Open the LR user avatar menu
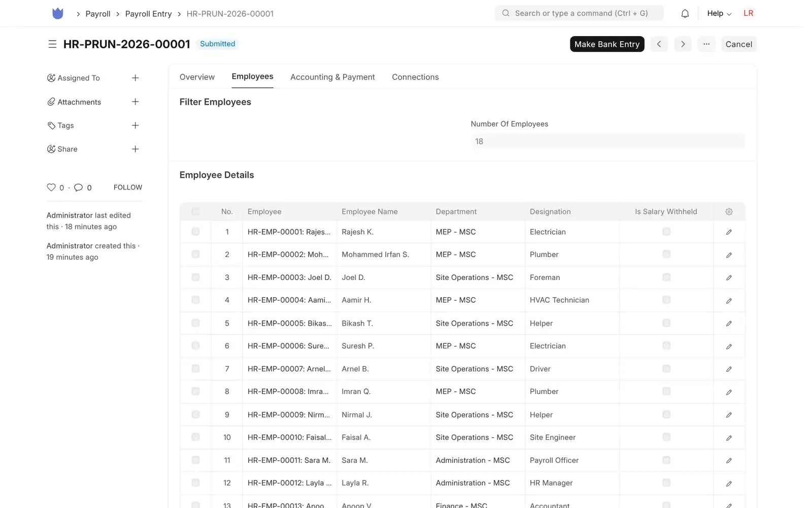The width and height of the screenshot is (812, 508). [748, 14]
